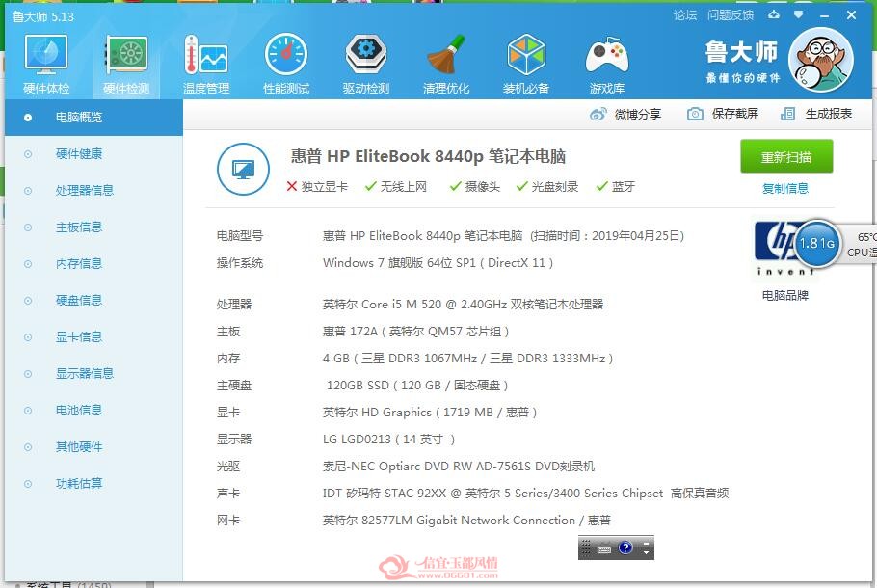Launch 性能测试 performance test
This screenshot has width=877, height=588.
coord(286,64)
